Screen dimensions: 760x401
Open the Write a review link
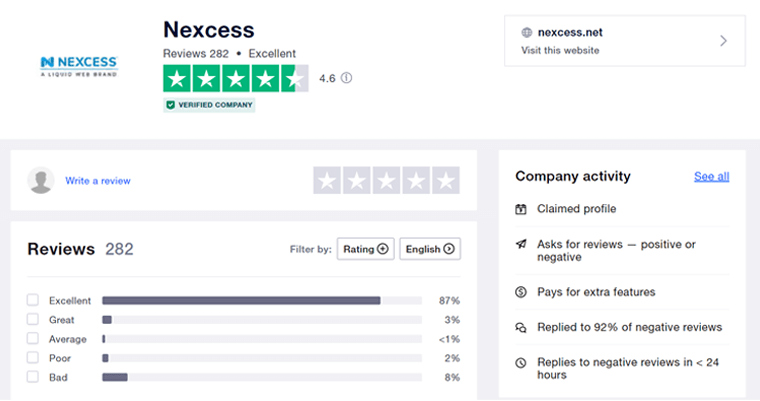pos(98,181)
